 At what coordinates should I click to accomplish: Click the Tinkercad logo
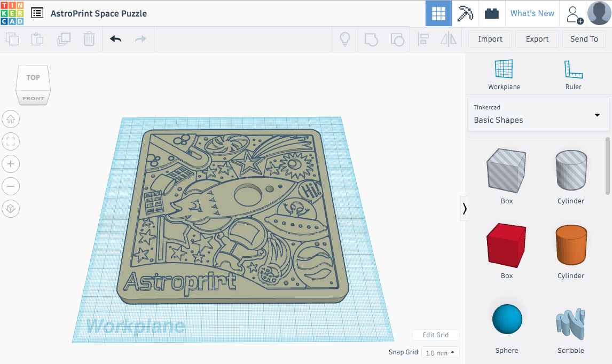click(12, 13)
